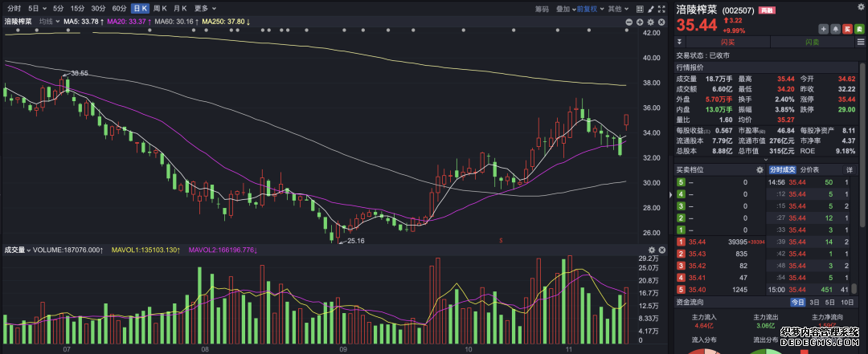Image resolution: width=868 pixels, height=354 pixels.
Task: Click the 闪卖 quick sell button
Action: point(812,42)
